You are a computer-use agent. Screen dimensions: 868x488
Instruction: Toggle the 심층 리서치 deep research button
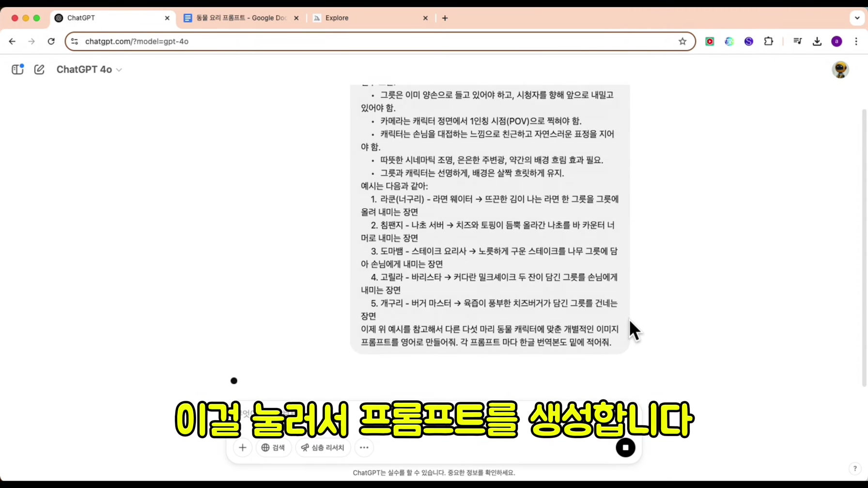click(323, 447)
